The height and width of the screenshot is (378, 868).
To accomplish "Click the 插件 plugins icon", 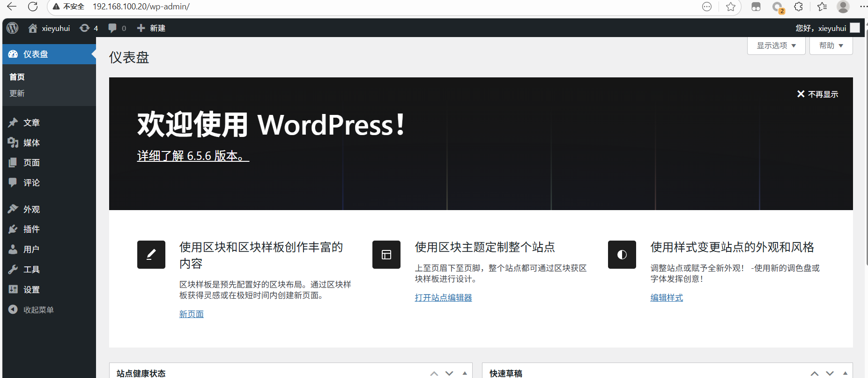I will pos(13,229).
